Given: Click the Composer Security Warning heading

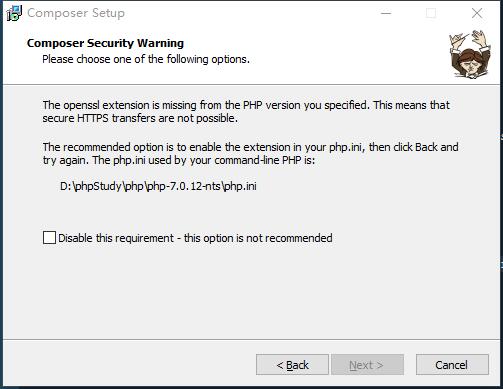Looking at the screenshot, I should click(105, 43).
